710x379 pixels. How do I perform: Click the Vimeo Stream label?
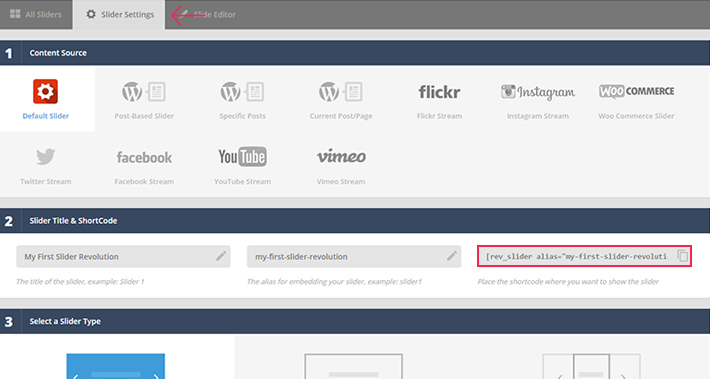tap(341, 182)
